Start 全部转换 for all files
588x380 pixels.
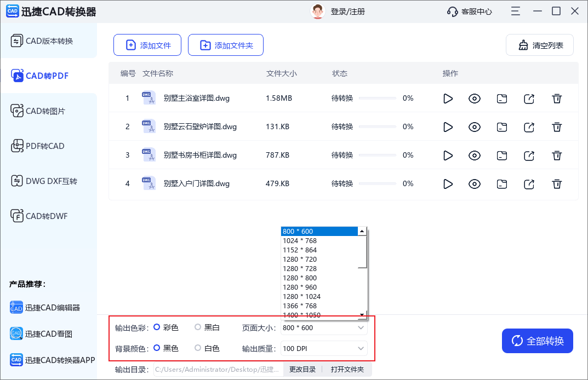coord(537,341)
